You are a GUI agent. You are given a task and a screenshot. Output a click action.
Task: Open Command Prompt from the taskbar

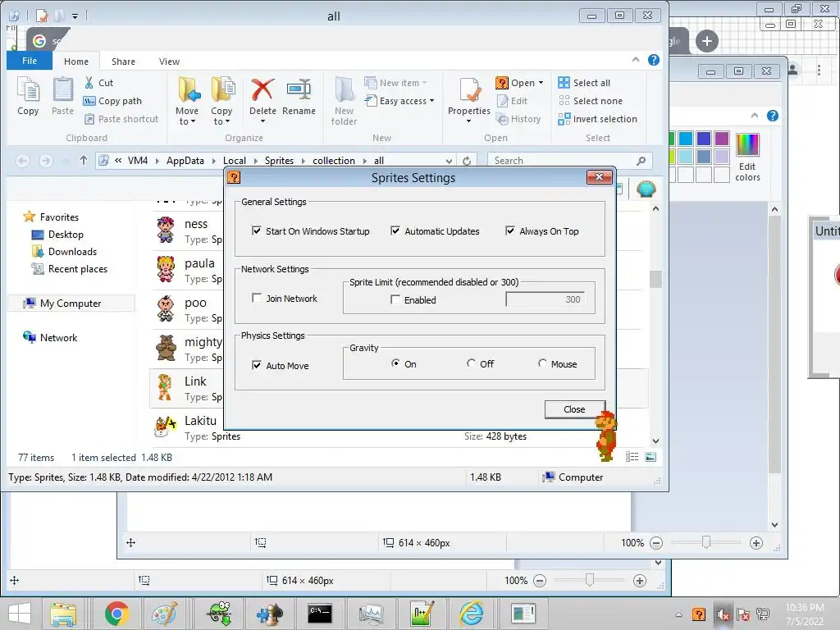click(x=319, y=614)
